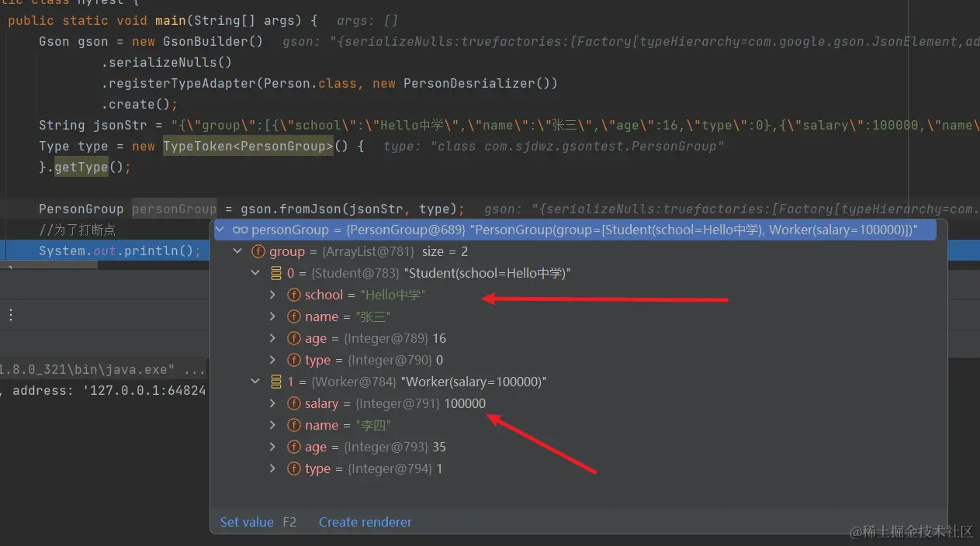Click the field icon beside type 0

tap(294, 360)
